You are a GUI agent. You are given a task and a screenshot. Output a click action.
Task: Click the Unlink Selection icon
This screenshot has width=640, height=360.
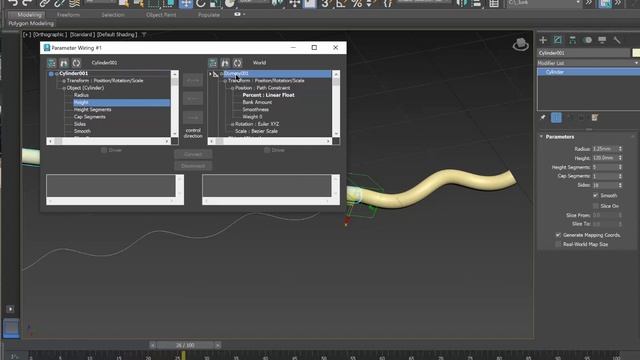pos(59,4)
